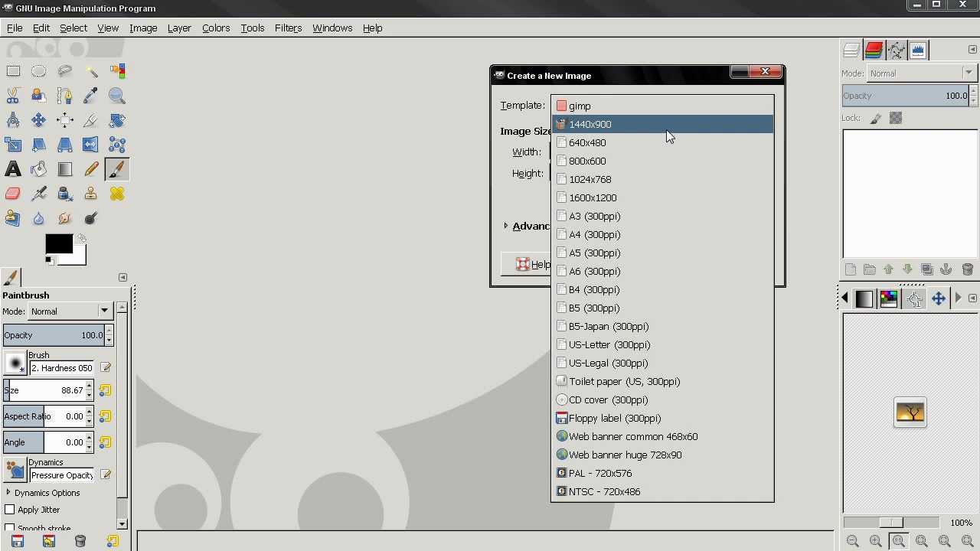Select the Measure compass tool

[x=13, y=120]
